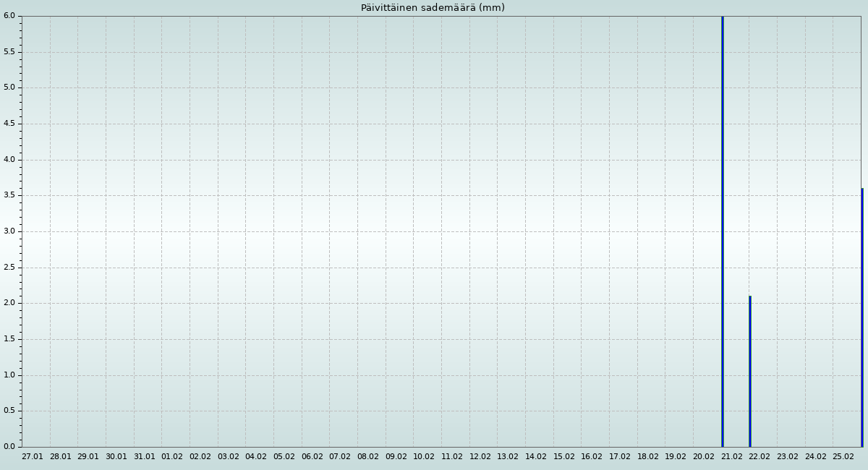Click the tallest rainfall bar reaching 6.0
The height and width of the screenshot is (470, 868).
(722, 231)
